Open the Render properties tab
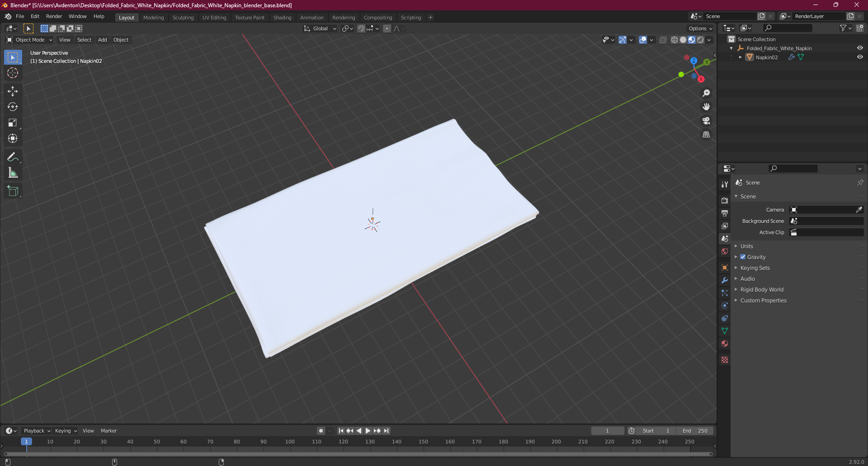Image resolution: width=868 pixels, height=466 pixels. click(x=725, y=200)
